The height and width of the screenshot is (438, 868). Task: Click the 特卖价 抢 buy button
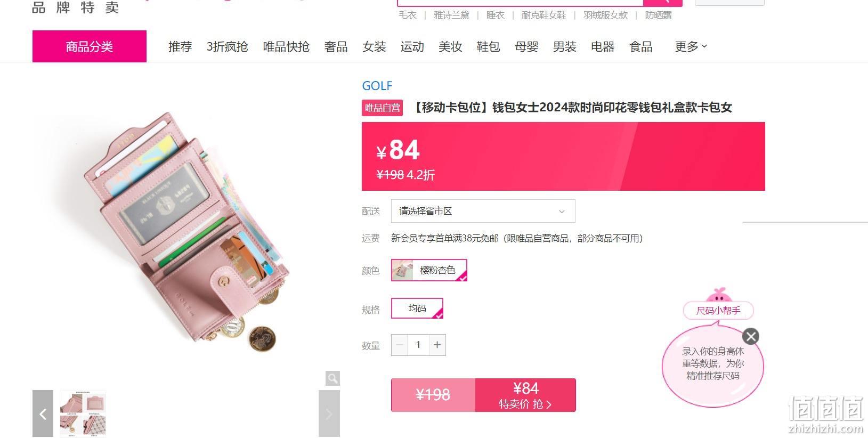(x=525, y=395)
